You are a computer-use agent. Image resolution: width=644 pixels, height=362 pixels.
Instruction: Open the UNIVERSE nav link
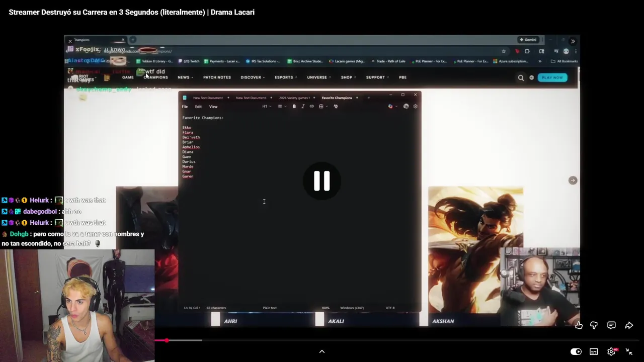pos(318,77)
